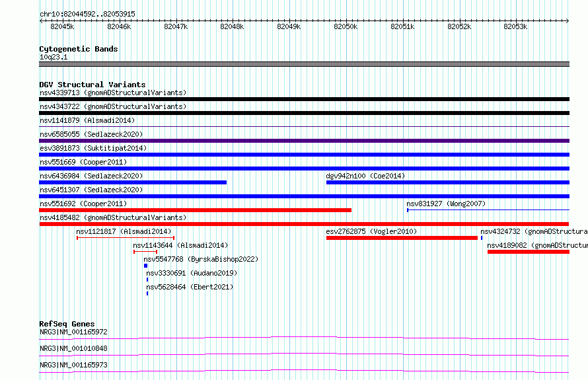Select the magenta line under NRG3|NM_001010848
The height and width of the screenshot is (380, 588).
[x=304, y=354]
